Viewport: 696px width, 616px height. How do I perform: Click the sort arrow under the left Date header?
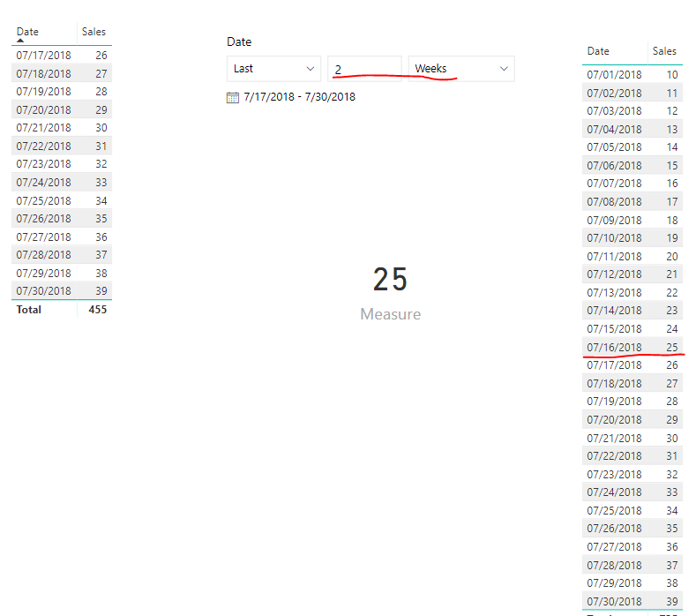coord(20,41)
